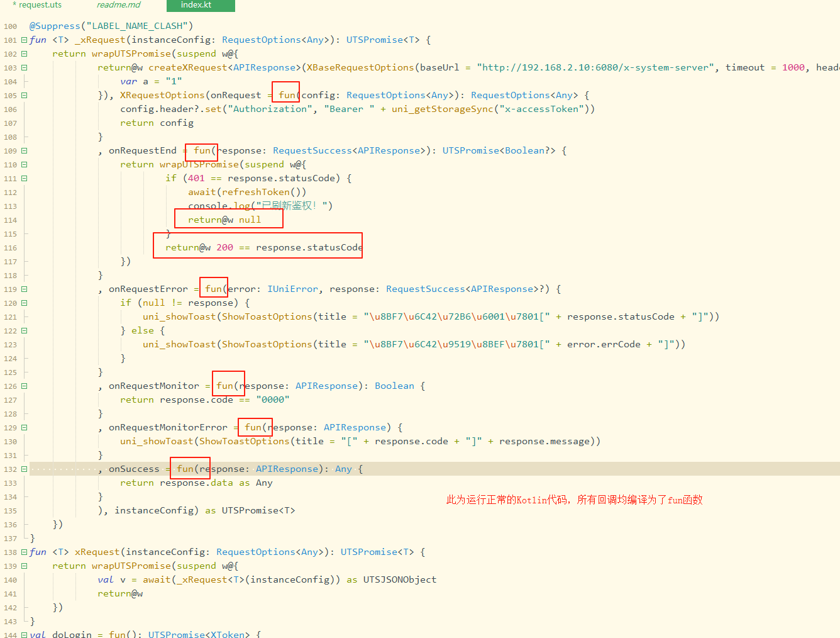
Task: Click the console.log statement
Action: (260, 206)
